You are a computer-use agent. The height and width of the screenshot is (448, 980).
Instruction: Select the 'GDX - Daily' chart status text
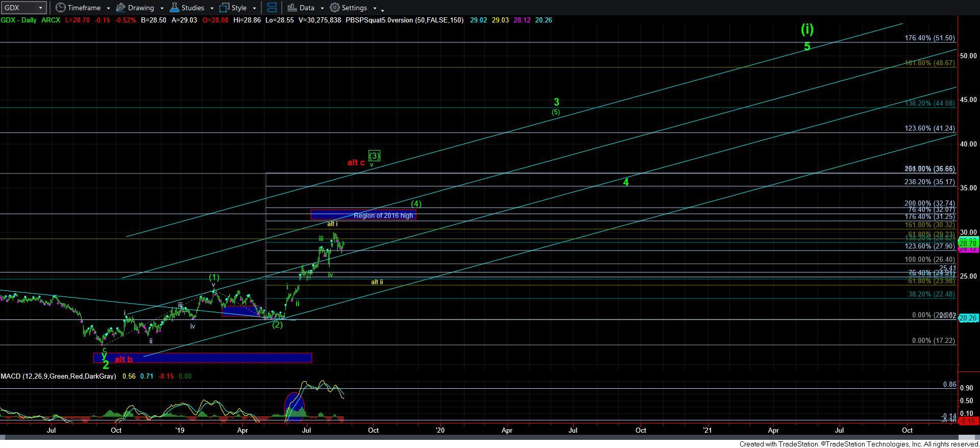[19, 20]
